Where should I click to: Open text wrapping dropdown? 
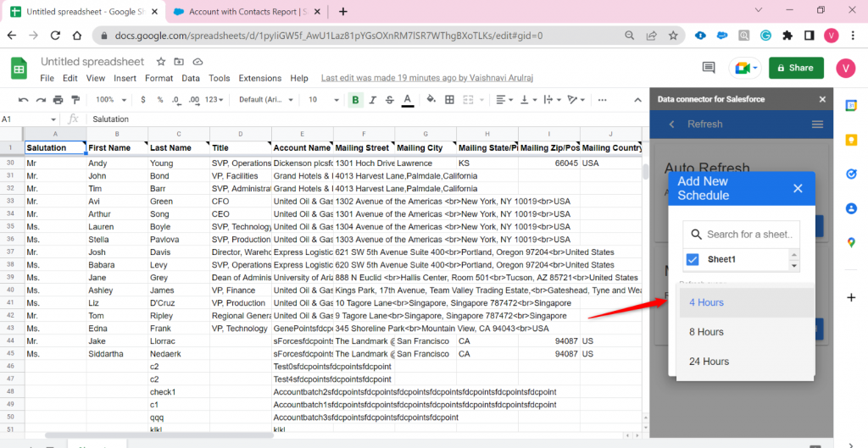(552, 100)
